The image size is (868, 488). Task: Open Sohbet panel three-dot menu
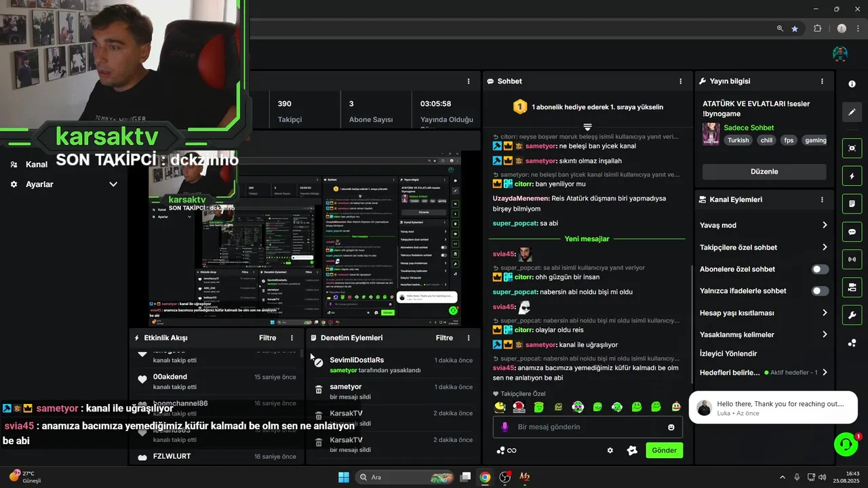pos(681,81)
